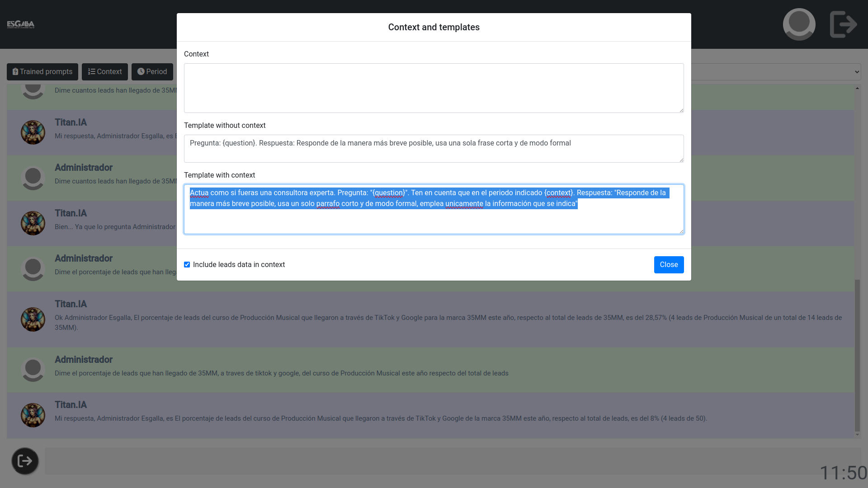
Task: Click the Template with context input field
Action: 434,209
